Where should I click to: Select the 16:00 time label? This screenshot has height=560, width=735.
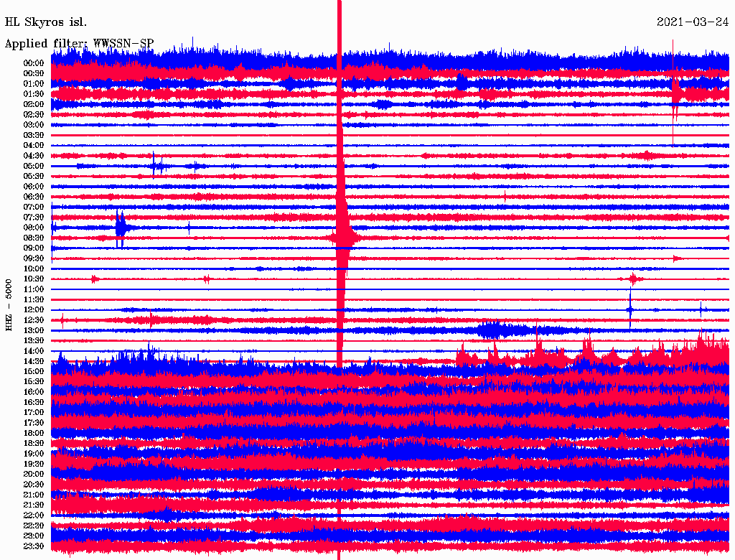click(34, 392)
